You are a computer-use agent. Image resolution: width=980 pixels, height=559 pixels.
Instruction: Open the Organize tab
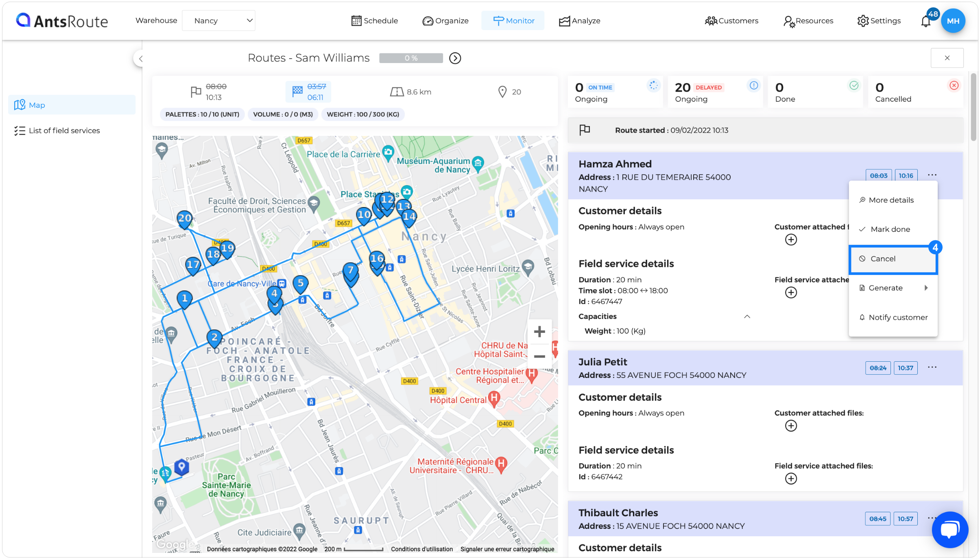[x=445, y=21]
